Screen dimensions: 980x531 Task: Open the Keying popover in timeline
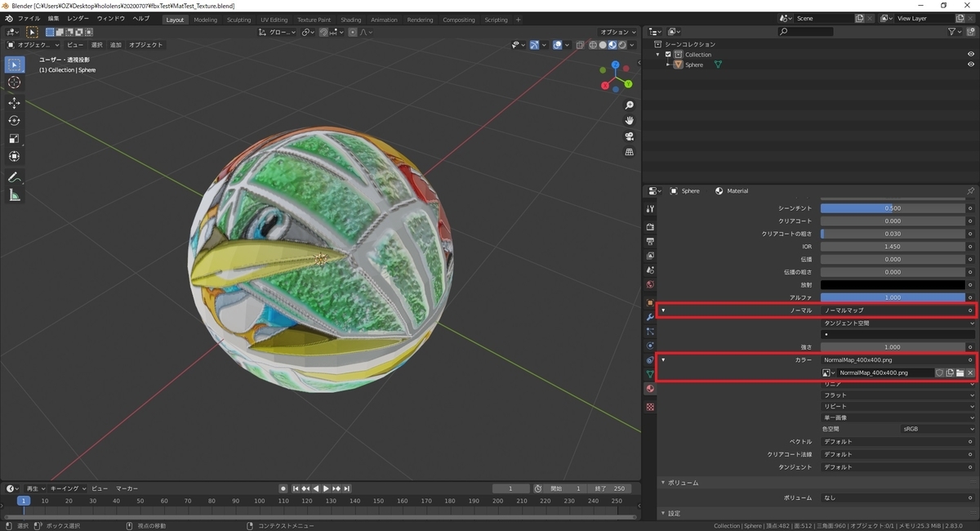[x=66, y=489]
